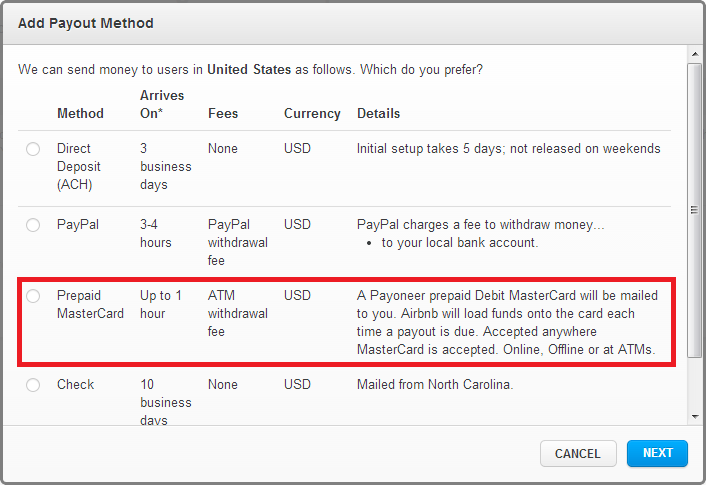The image size is (706, 485).
Task: Click the Add Payout Method dialog title
Action: (x=85, y=22)
